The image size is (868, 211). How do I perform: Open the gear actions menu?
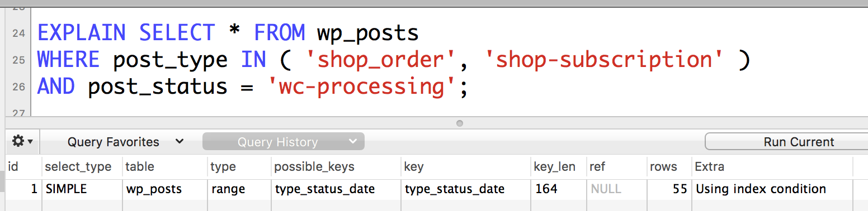tap(22, 142)
